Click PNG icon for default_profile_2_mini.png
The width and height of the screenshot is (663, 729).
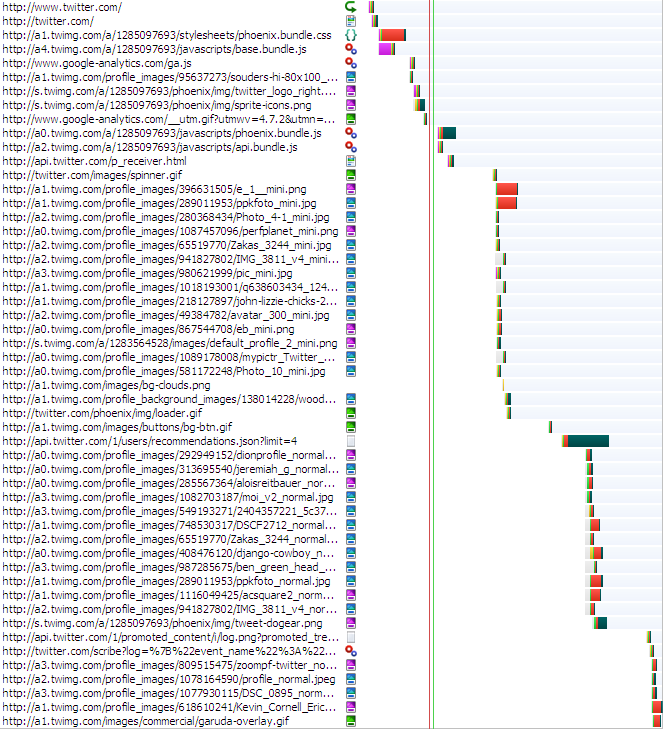351,343
